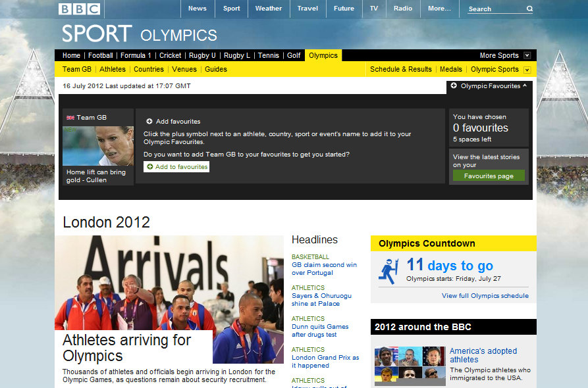Click the SPORT heading logo
The height and width of the screenshot is (388, 588).
pos(97,34)
